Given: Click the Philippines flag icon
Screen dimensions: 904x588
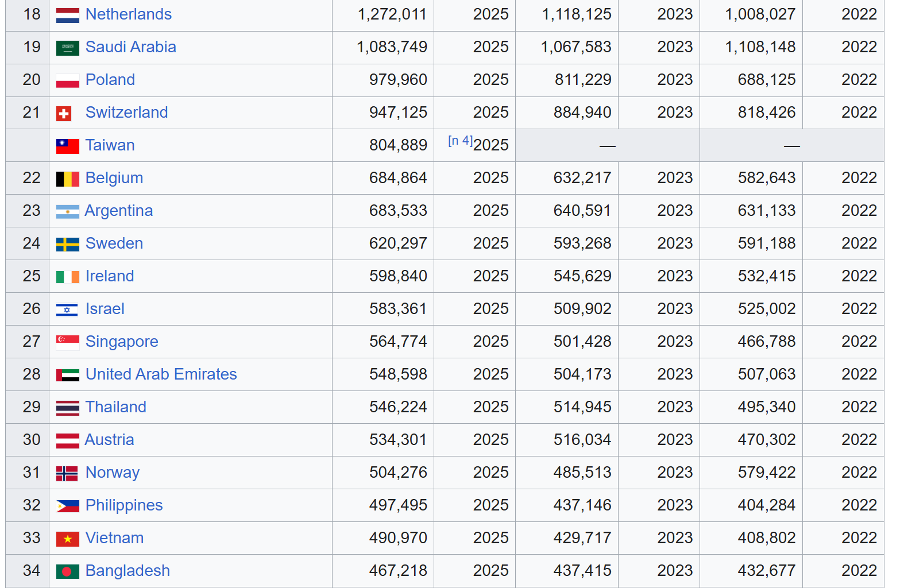Looking at the screenshot, I should pos(67,506).
